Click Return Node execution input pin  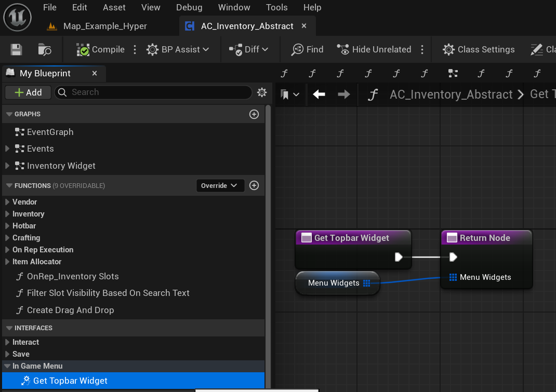tap(453, 257)
